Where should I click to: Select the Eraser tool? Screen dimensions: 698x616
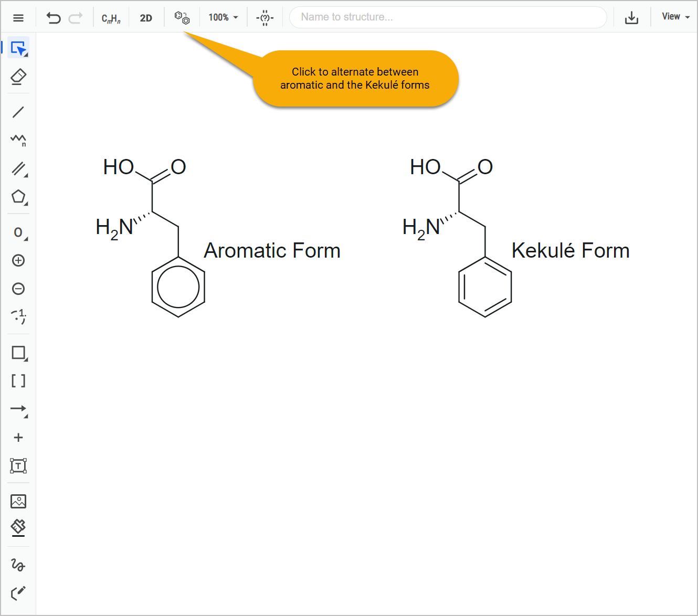(18, 77)
